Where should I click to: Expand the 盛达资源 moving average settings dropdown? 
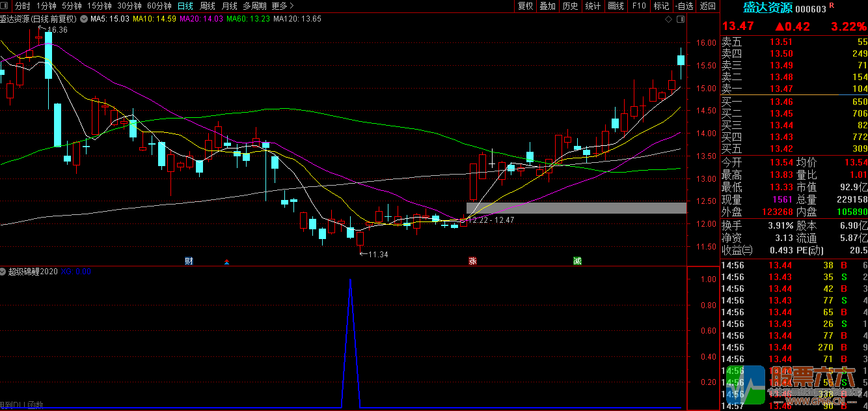point(83,19)
